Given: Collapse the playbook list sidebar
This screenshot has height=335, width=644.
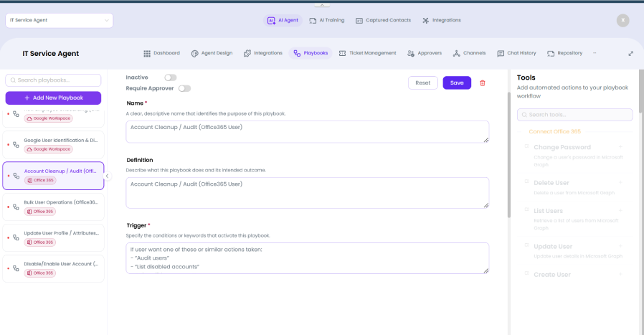Looking at the screenshot, I should [107, 176].
